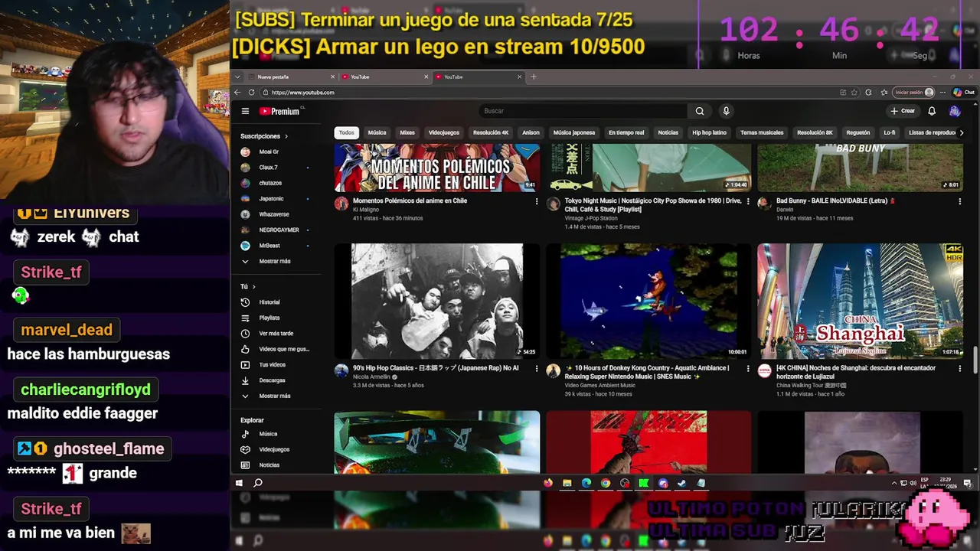This screenshot has height=551, width=980.
Task: Open the Copilot Chat button in Edge
Action: (x=964, y=92)
